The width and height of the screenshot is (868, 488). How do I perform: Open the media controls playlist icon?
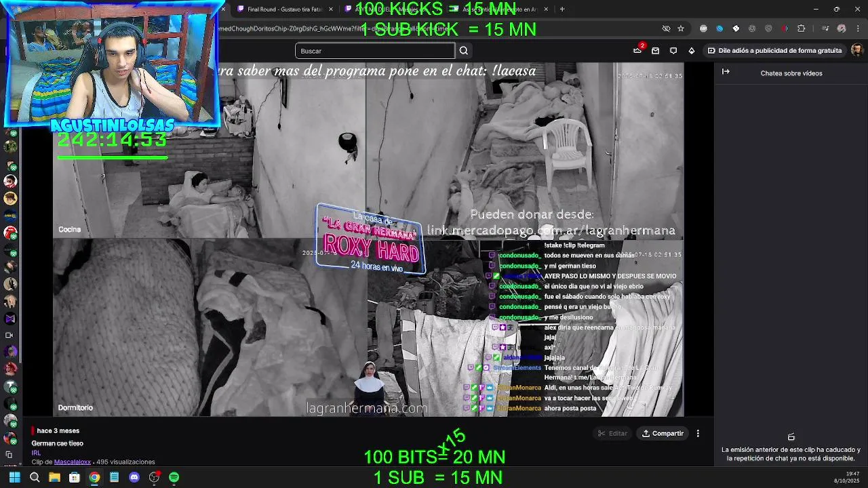(825, 28)
